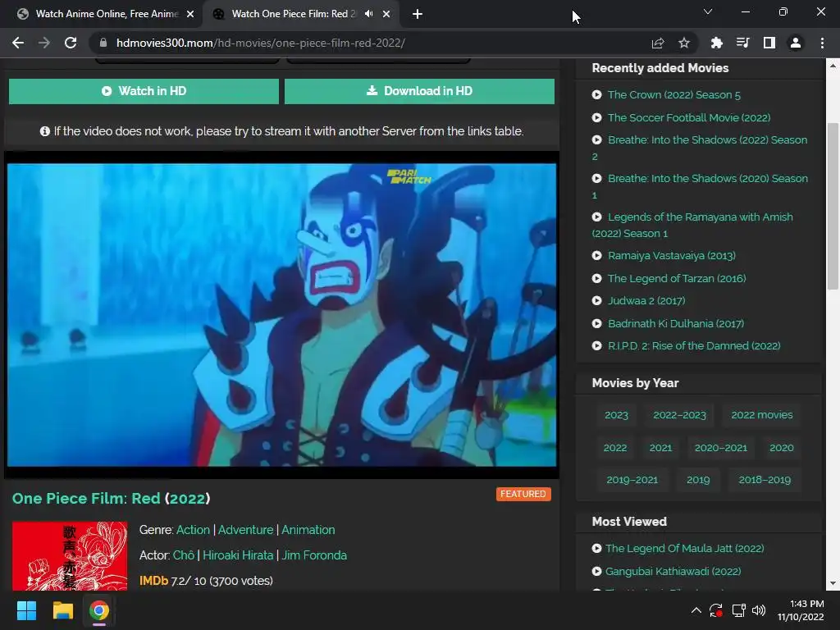
Task: Open the volume speaker tray icon
Action: point(759,610)
